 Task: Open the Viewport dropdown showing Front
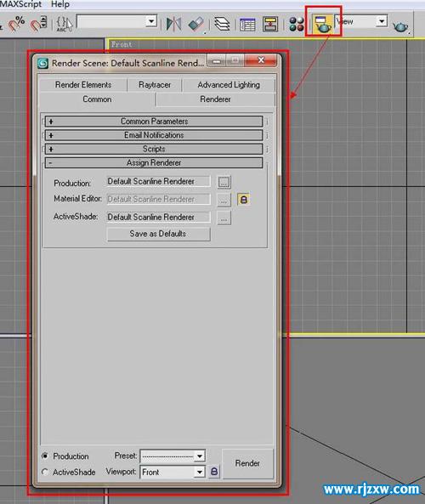pyautogui.click(x=173, y=472)
